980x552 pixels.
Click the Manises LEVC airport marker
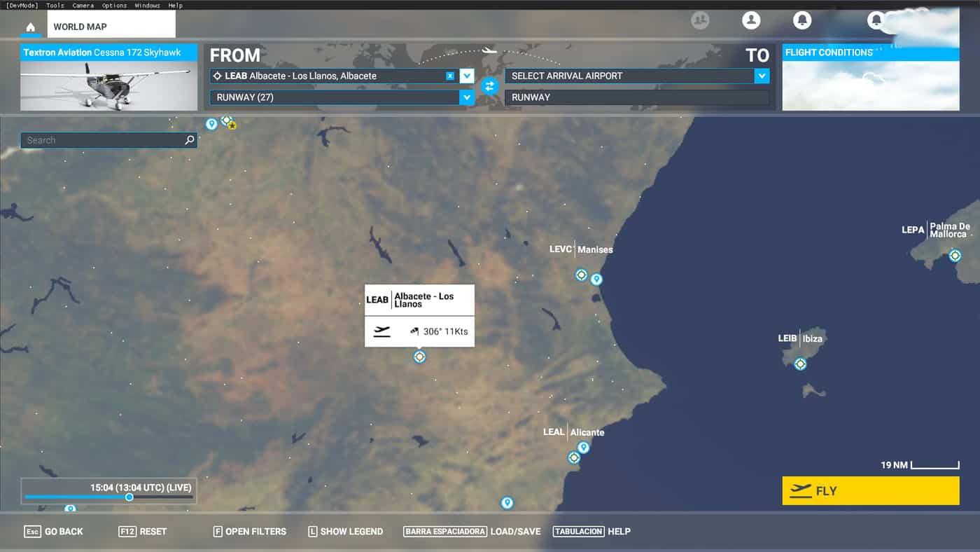click(581, 275)
